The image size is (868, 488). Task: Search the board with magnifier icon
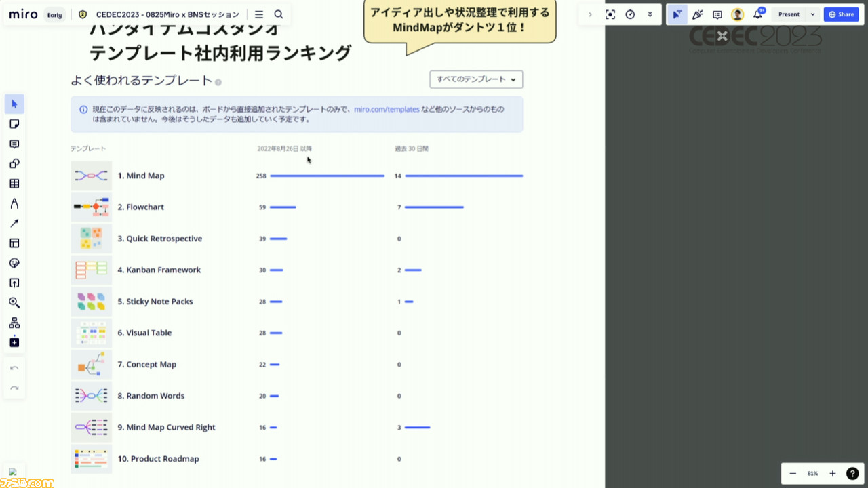(279, 14)
